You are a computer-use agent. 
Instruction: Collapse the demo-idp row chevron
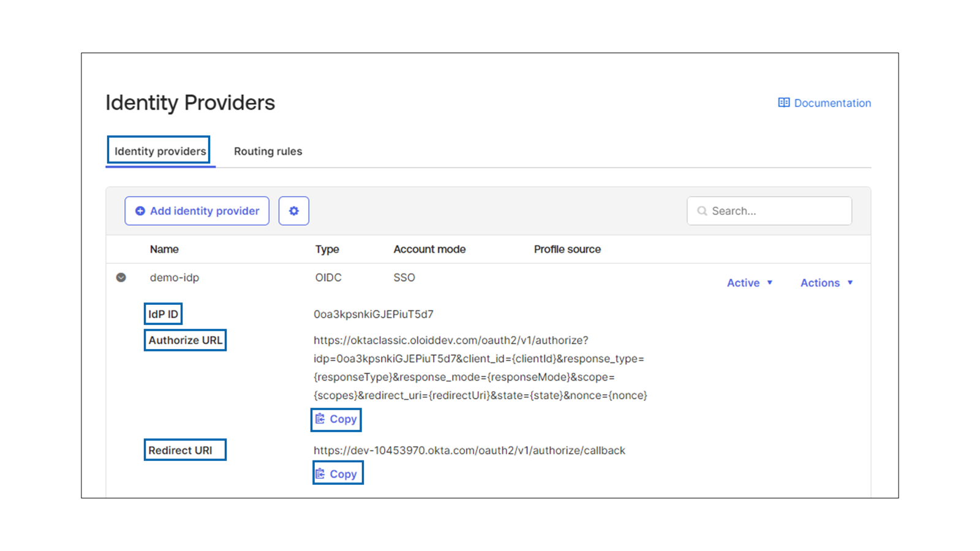121,277
